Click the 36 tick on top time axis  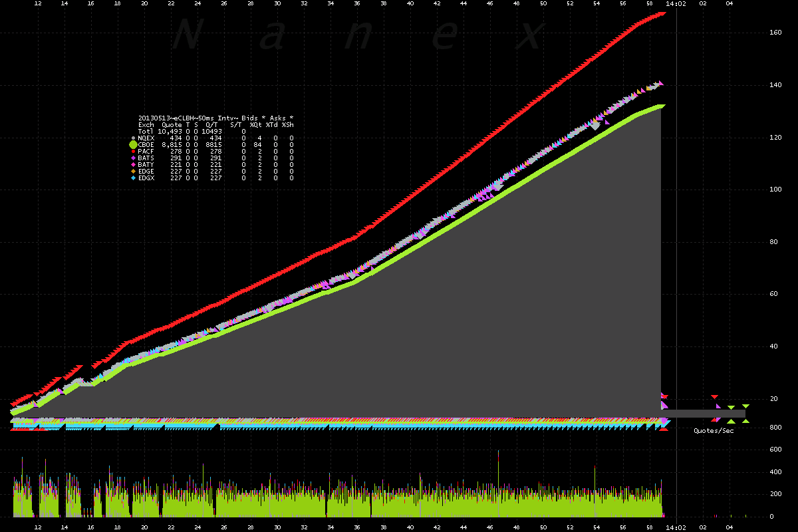click(357, 4)
